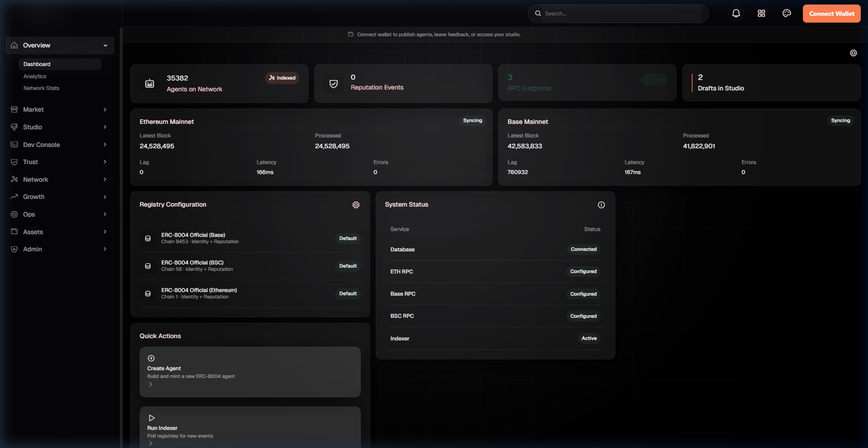The height and width of the screenshot is (448, 868).
Task: Select the Market storefront icon in sidebar
Action: [14, 109]
